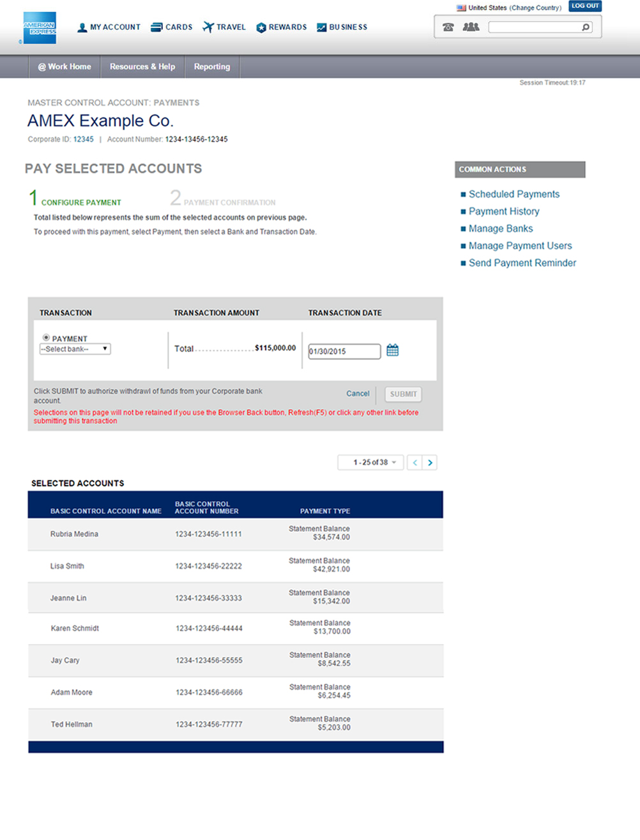Screen dimensions: 640x840
Task: Click the US flag icon
Action: click(461, 8)
